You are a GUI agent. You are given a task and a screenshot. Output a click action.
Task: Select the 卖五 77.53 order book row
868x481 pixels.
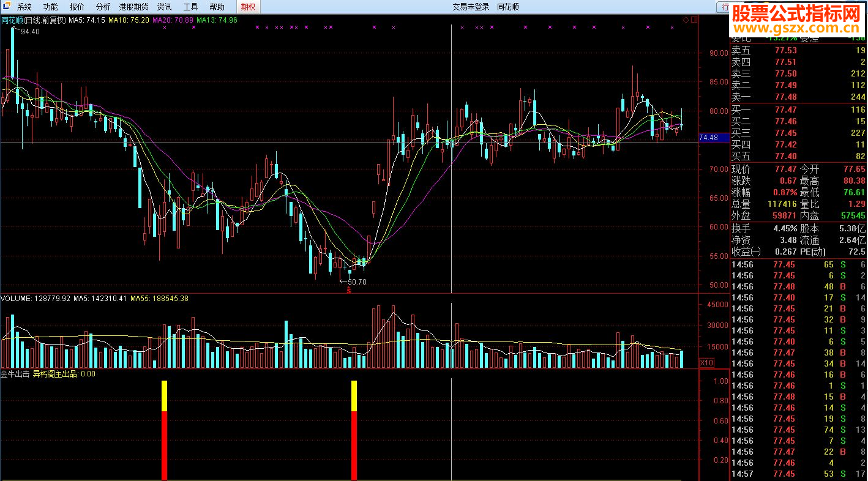click(799, 51)
